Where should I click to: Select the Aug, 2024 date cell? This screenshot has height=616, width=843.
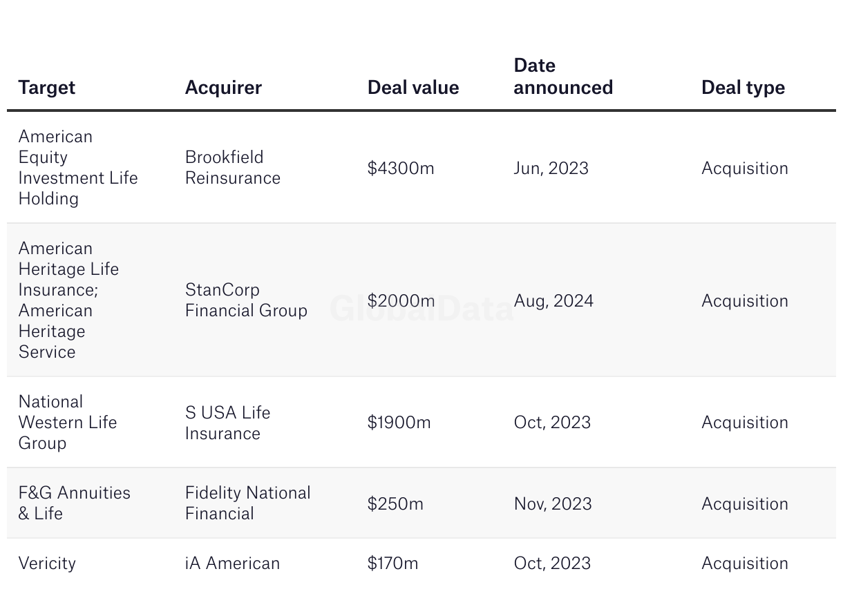pyautogui.click(x=553, y=301)
